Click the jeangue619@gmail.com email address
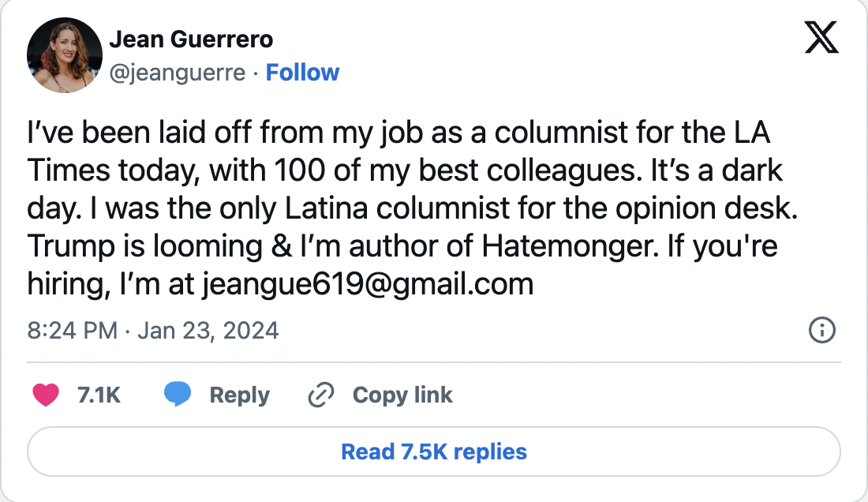The width and height of the screenshot is (868, 502). [368, 284]
